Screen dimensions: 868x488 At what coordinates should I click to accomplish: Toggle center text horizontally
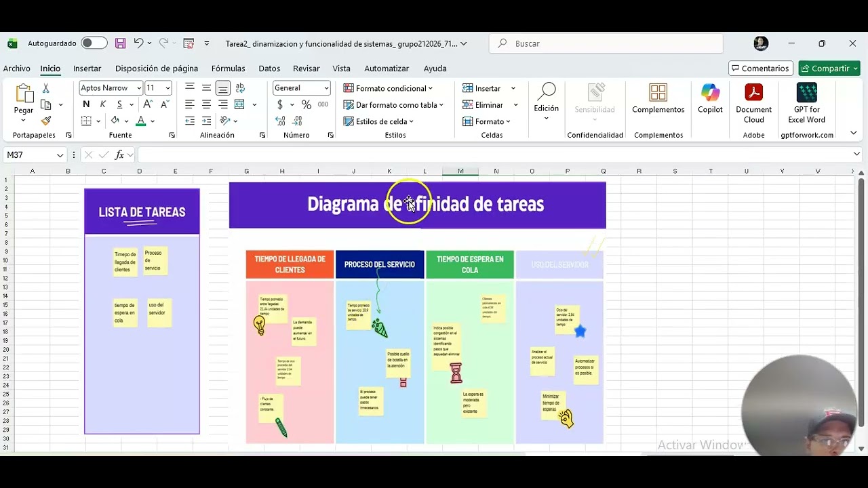point(206,104)
